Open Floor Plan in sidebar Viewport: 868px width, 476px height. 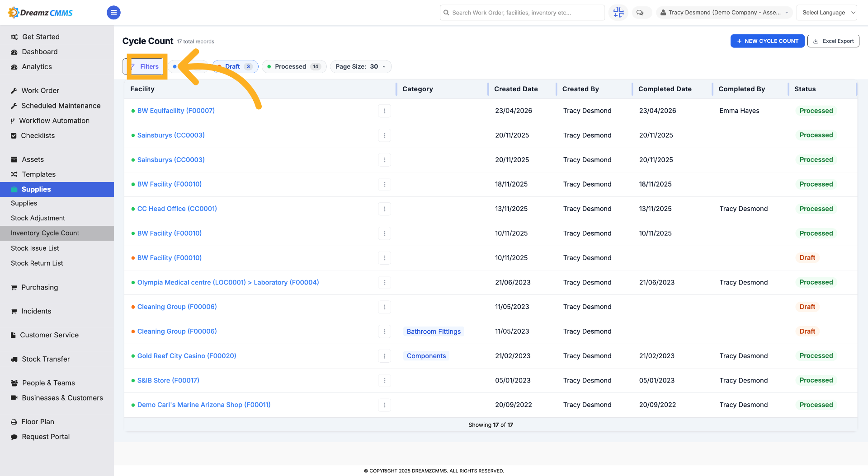(38, 422)
